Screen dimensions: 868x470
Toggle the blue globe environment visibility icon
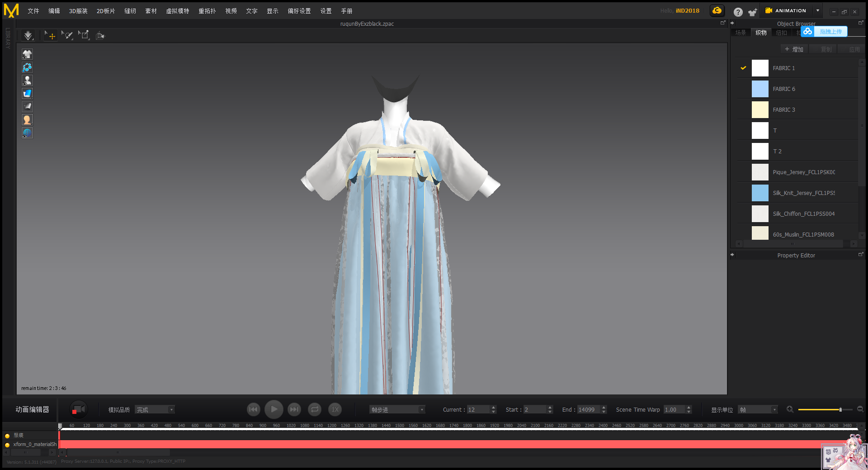[27, 133]
